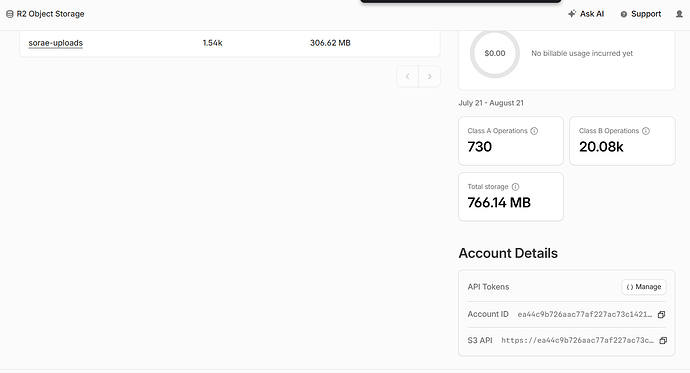Open the Support menu
690x373 pixels.
point(641,14)
